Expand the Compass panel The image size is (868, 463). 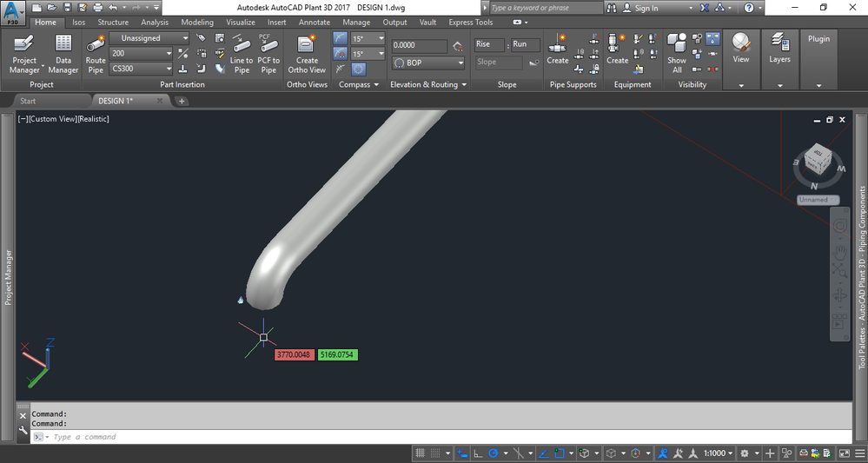359,84
